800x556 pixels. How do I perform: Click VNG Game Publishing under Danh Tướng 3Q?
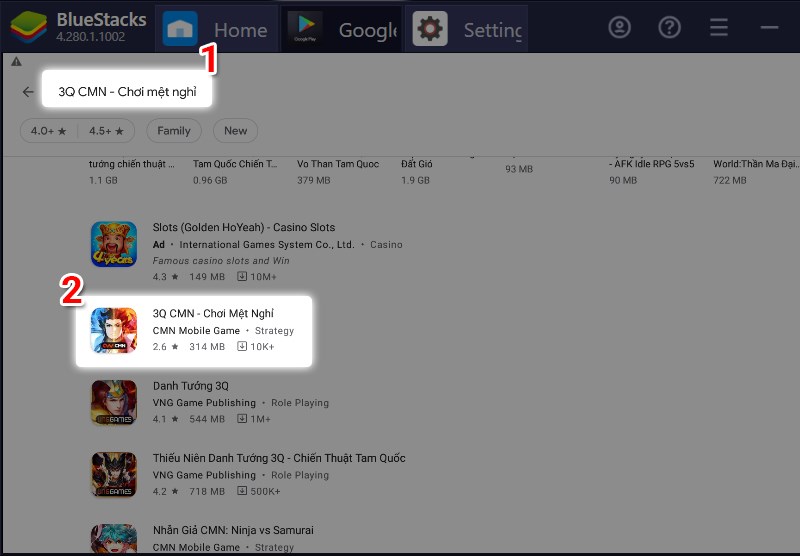[x=204, y=403]
